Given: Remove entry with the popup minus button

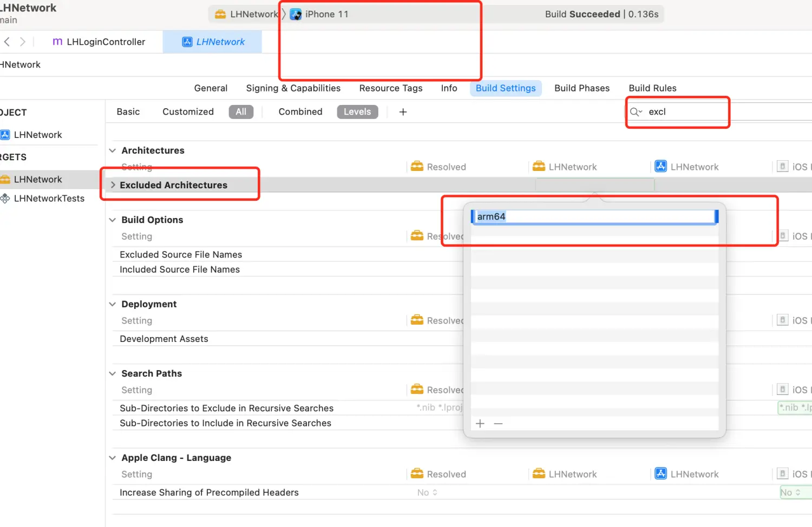Looking at the screenshot, I should [x=499, y=424].
